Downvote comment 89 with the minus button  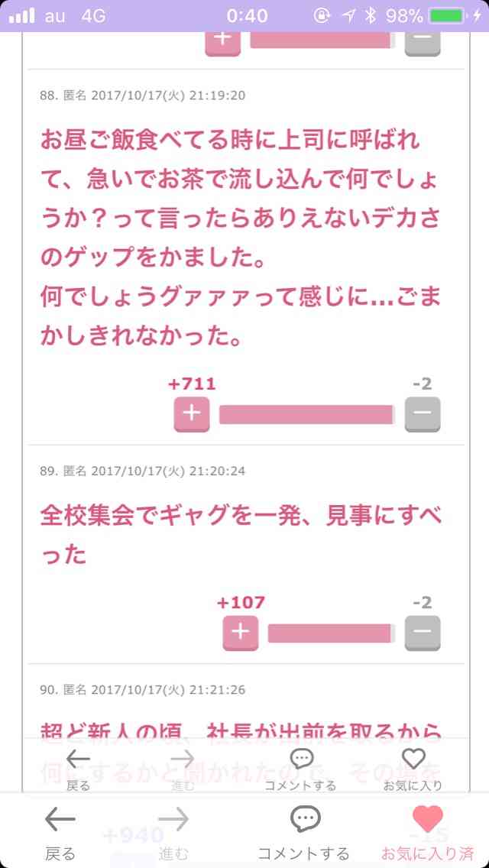click(423, 633)
